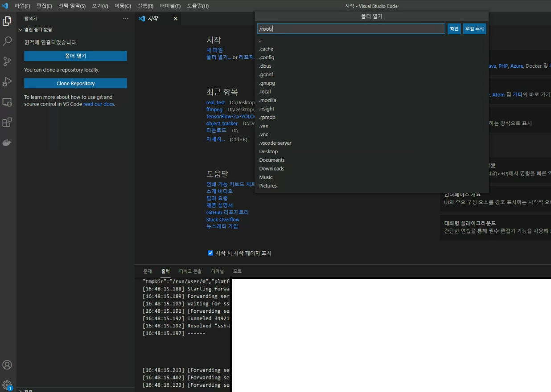Open the 파일(F) menu

point(22,6)
